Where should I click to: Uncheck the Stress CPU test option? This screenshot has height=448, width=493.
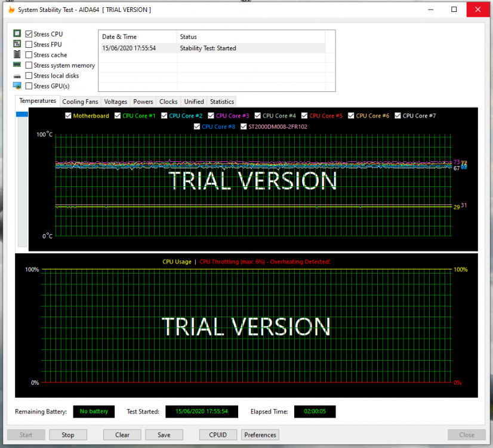tap(27, 34)
